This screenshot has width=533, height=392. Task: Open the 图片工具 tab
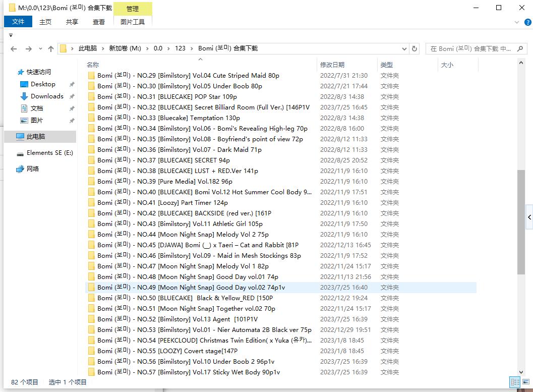[x=133, y=22]
